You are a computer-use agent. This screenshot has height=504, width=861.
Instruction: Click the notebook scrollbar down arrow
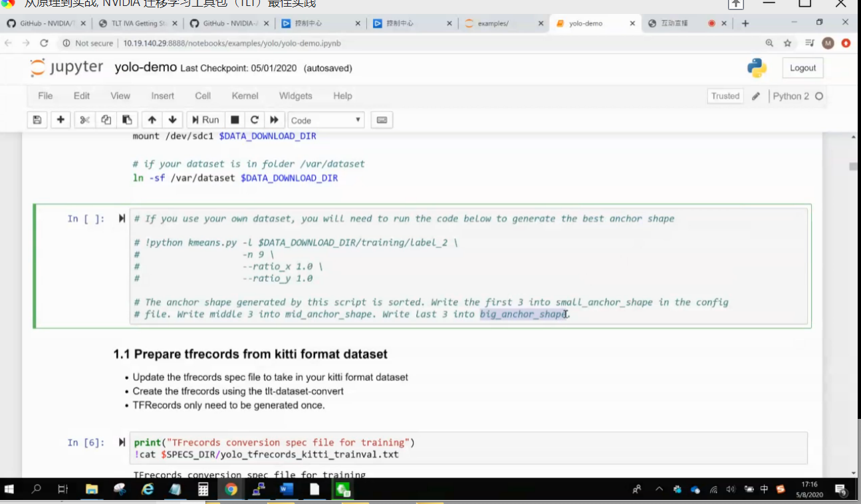coord(854,473)
